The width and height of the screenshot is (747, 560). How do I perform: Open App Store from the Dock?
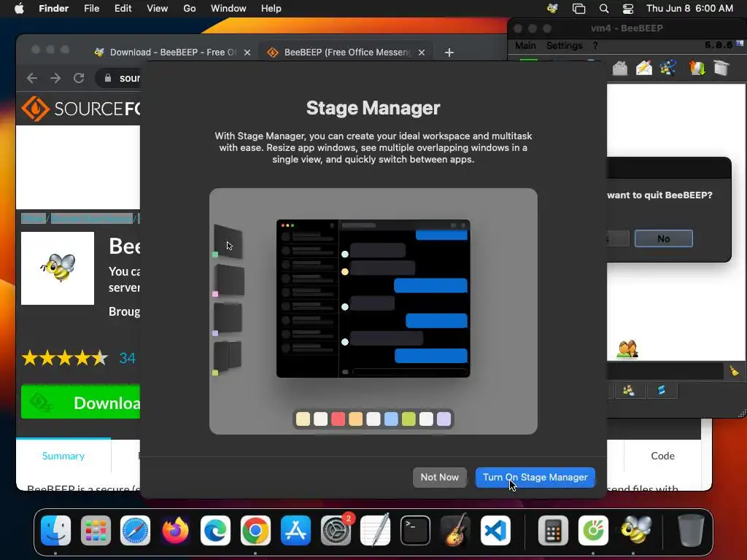(x=295, y=530)
